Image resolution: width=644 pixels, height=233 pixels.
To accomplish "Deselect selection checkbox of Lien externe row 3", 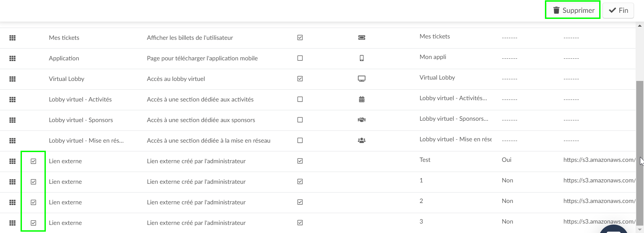I will click(x=33, y=223).
